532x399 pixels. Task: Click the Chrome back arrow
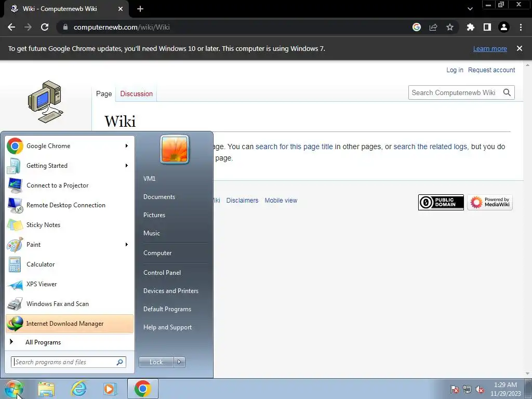(x=11, y=27)
